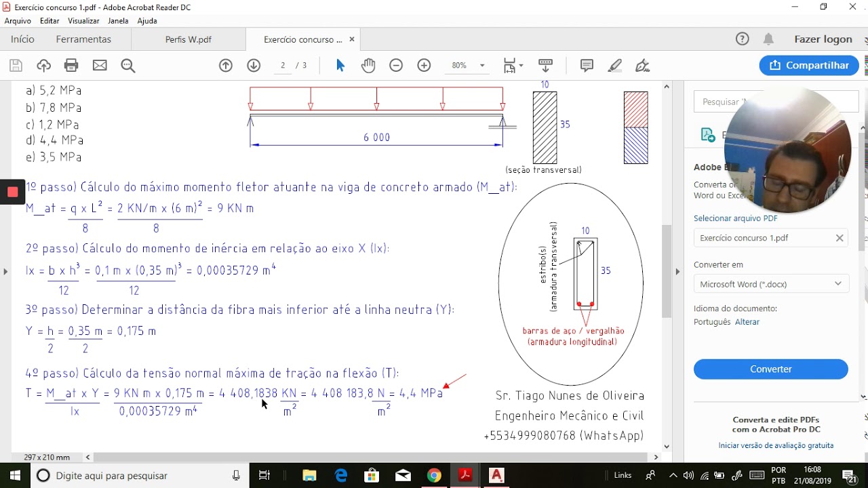Click the read mode keyboard icon
This screenshot has height=488, width=868.
[x=545, y=66]
